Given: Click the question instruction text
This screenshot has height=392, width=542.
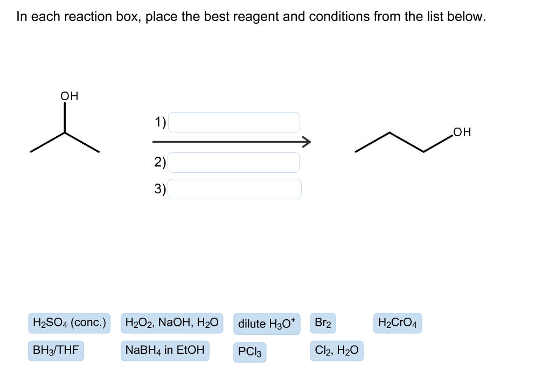Looking at the screenshot, I should click(x=251, y=16).
